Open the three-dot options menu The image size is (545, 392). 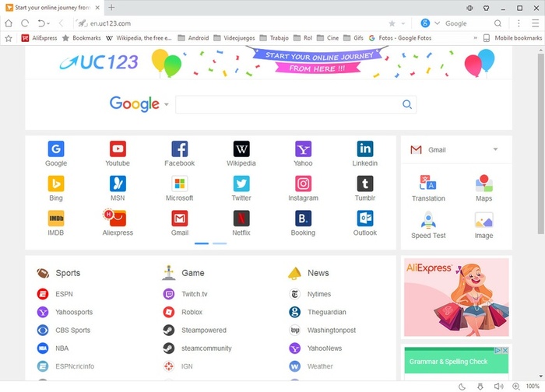click(519, 23)
